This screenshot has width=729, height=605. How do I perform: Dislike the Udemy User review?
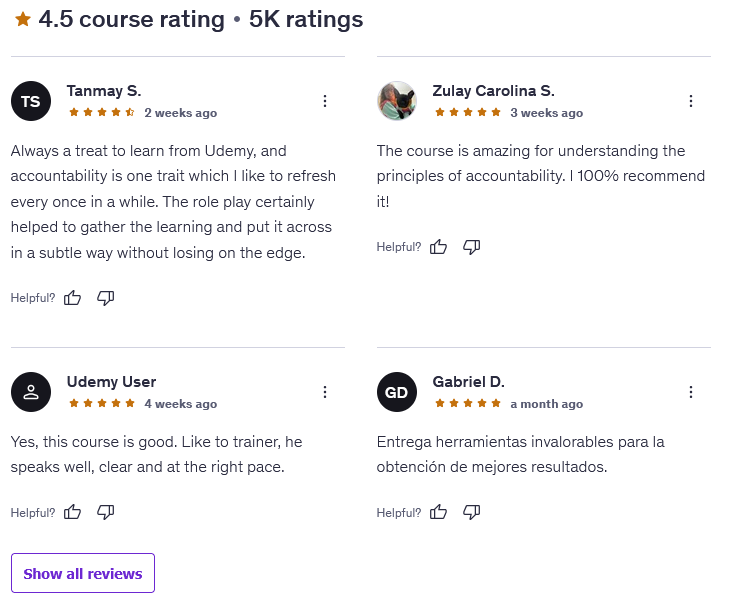[106, 512]
